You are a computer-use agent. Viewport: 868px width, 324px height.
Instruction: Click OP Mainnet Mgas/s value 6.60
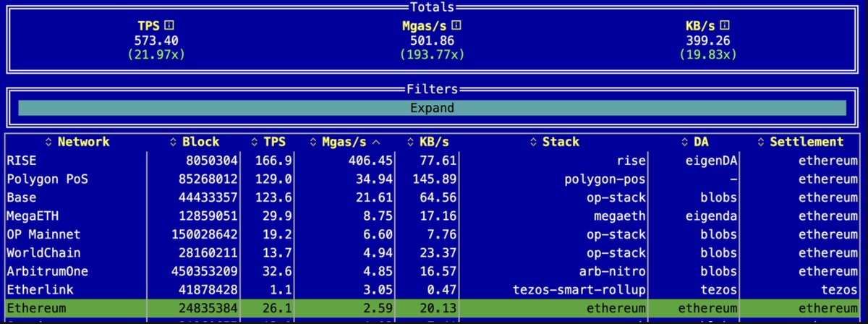[x=377, y=235]
